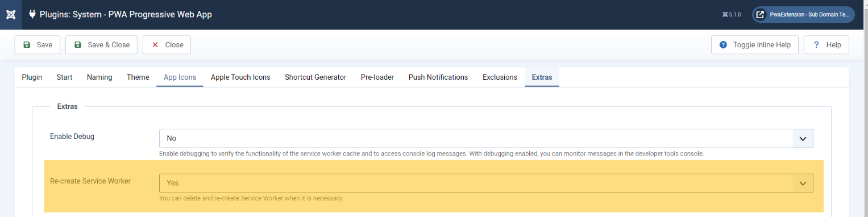The width and height of the screenshot is (868, 217).
Task: Click the red X Close icon
Action: (x=155, y=45)
